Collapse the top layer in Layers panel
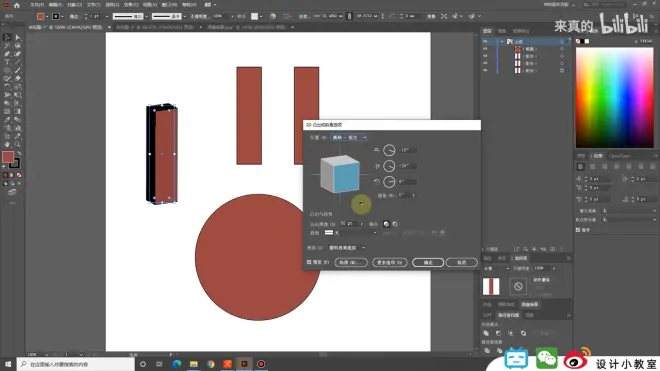The width and height of the screenshot is (660, 371). pyautogui.click(x=502, y=41)
